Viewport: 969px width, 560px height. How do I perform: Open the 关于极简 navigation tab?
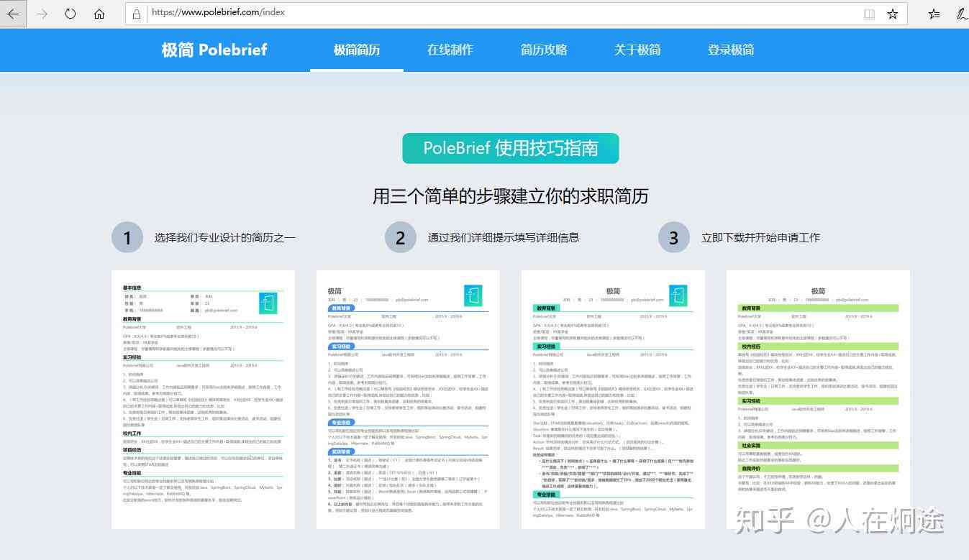click(637, 50)
